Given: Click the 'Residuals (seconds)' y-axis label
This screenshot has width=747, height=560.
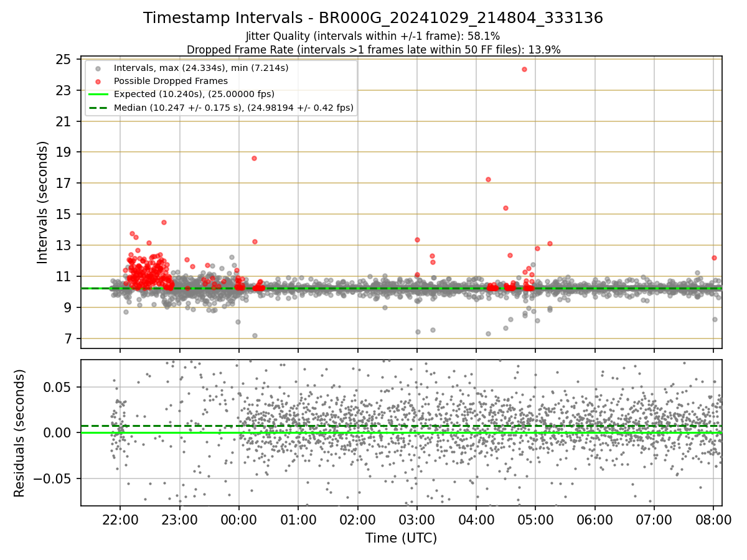Looking at the screenshot, I should click(x=19, y=433).
